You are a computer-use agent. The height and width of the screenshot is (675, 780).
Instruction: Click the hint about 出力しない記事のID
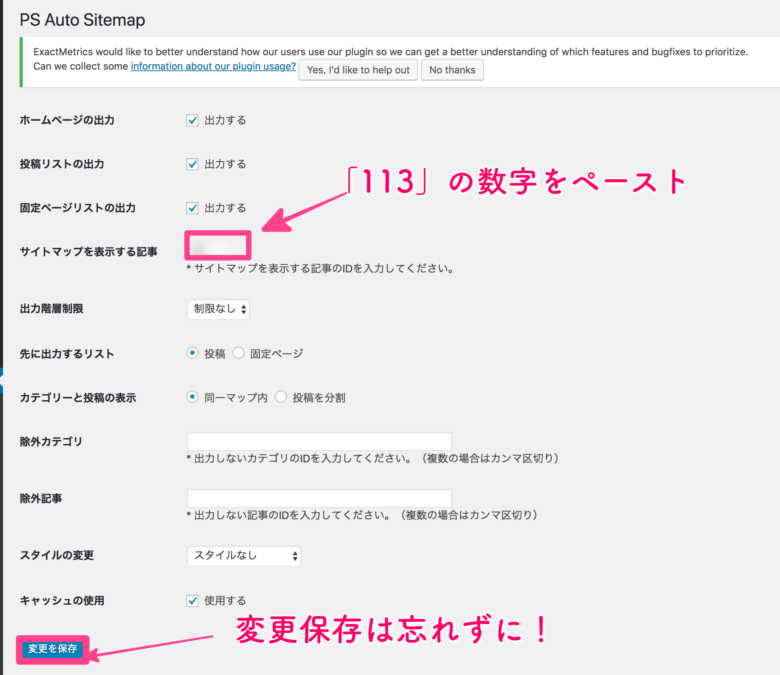click(x=362, y=515)
